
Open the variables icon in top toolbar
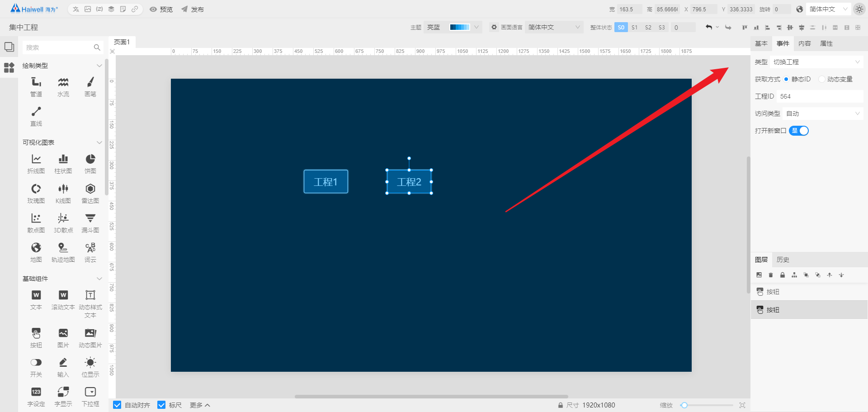(x=99, y=9)
